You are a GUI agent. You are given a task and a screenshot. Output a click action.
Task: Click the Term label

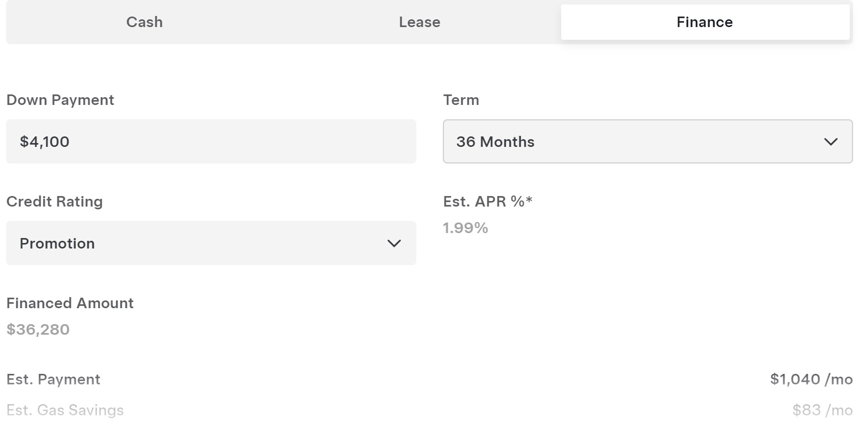pos(461,100)
